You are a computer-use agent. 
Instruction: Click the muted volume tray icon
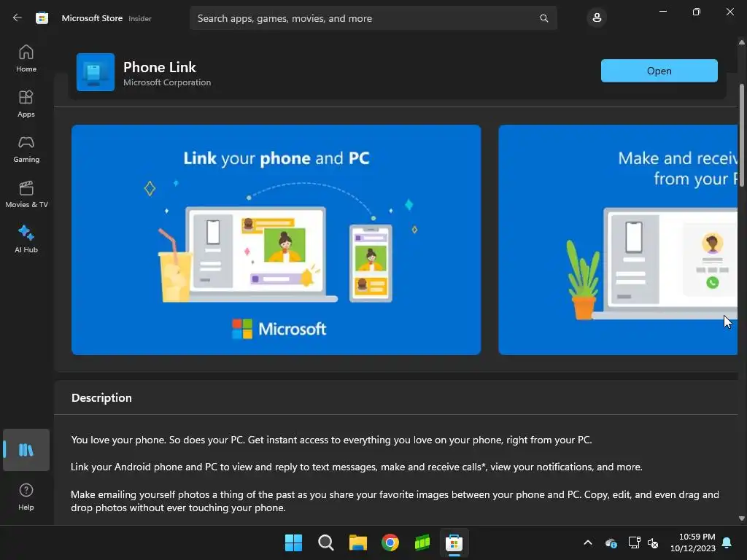point(653,542)
